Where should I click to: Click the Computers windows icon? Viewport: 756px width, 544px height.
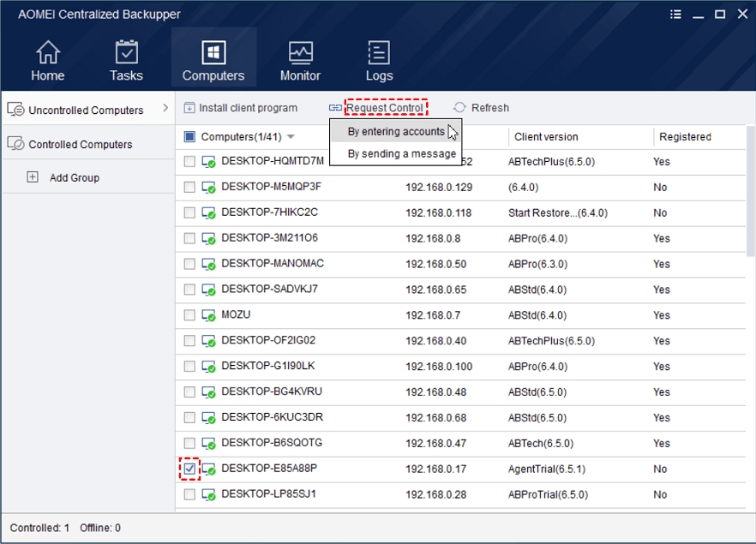click(213, 52)
